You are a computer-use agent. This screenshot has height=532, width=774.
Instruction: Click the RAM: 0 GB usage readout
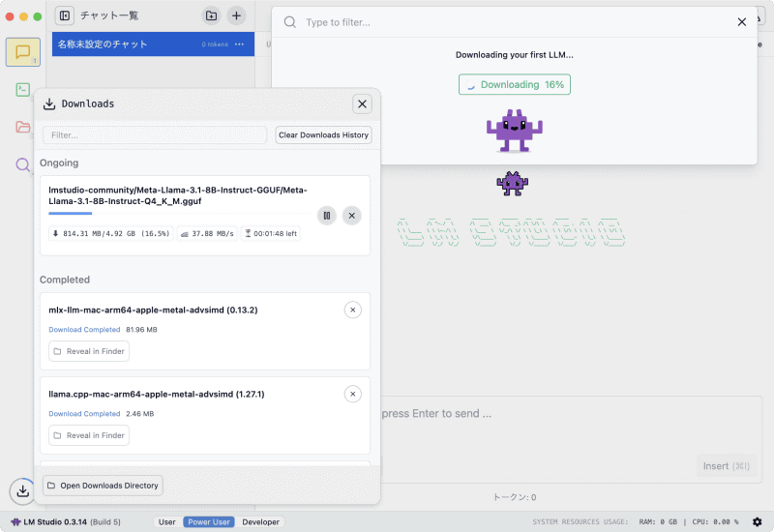pyautogui.click(x=658, y=522)
